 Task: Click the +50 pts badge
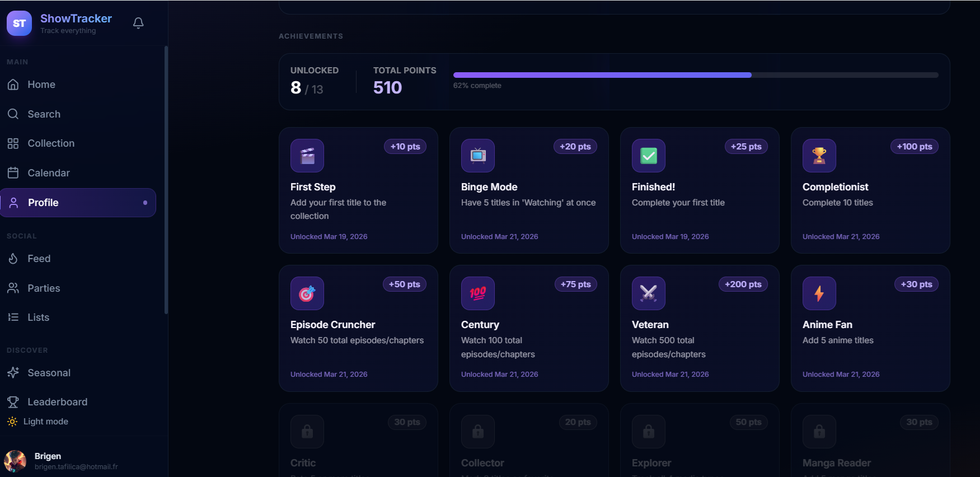point(405,284)
